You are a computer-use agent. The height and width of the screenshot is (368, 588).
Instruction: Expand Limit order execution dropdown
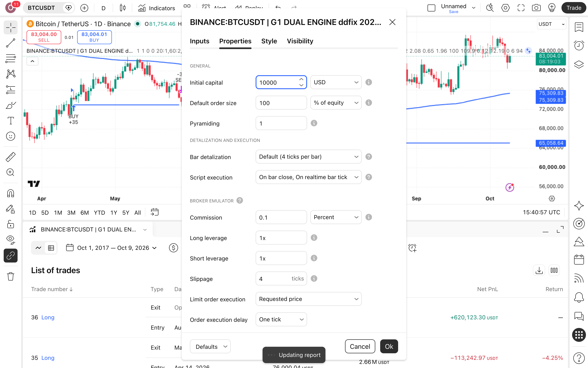click(308, 299)
